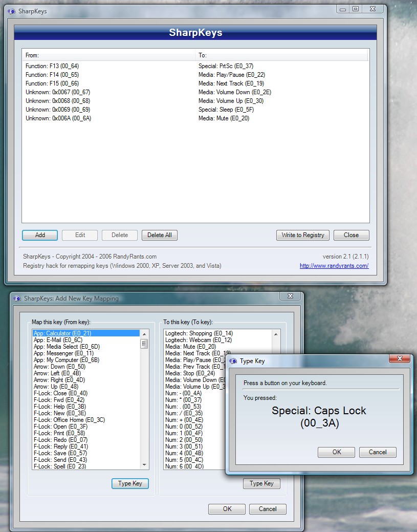Click Type Key under the From key list
Viewport: 417px width, 532px height.
point(130,483)
